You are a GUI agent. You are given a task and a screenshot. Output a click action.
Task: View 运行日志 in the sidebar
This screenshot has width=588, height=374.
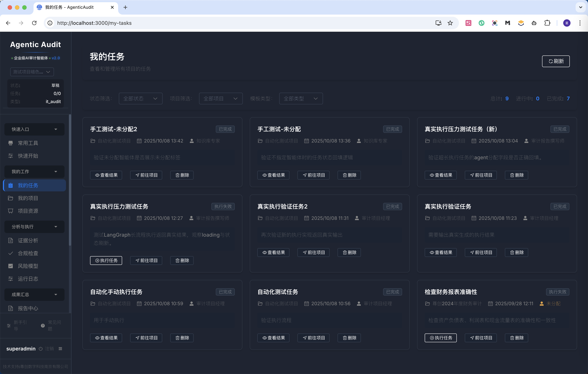click(28, 279)
